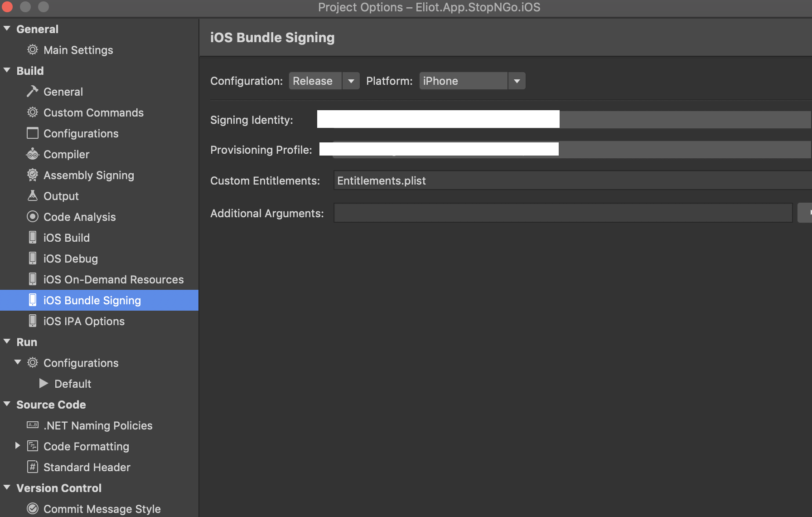Image resolution: width=812 pixels, height=517 pixels.
Task: Collapse the Source Code section
Action: 7,404
